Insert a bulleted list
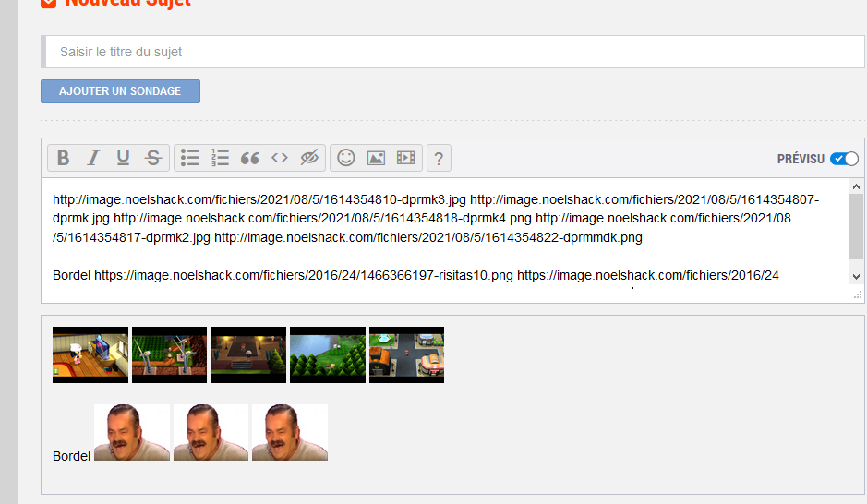The width and height of the screenshot is (867, 504). [189, 158]
